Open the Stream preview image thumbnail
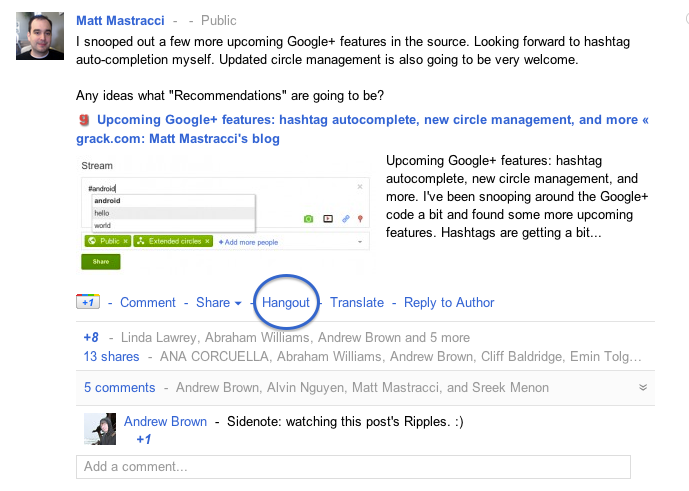This screenshot has width=689, height=491. (x=226, y=214)
